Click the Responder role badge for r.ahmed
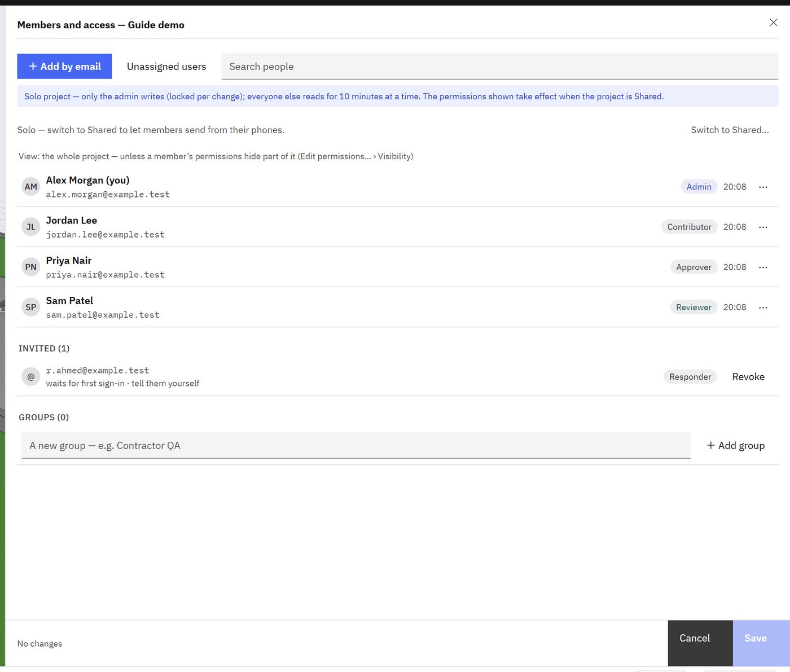790x672 pixels. click(690, 376)
